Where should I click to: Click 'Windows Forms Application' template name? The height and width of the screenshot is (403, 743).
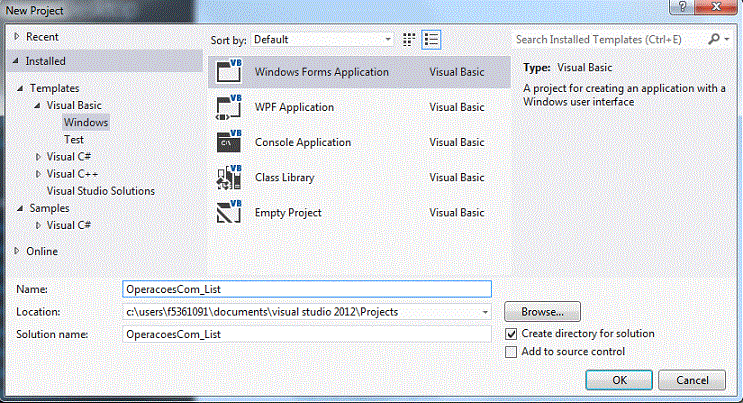322,72
